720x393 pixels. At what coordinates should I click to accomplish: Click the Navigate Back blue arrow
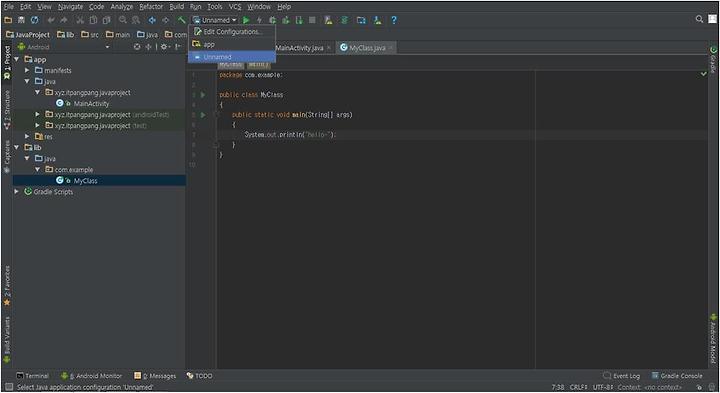(152, 20)
